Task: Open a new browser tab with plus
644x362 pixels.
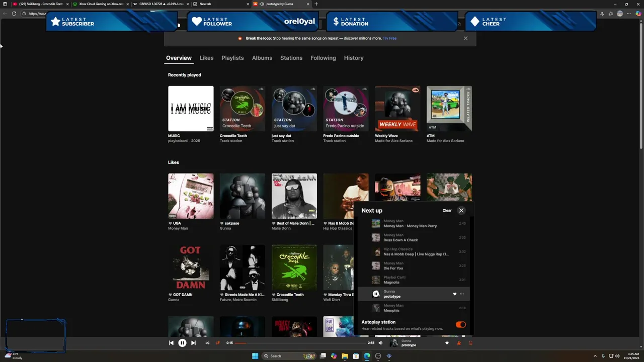Action: (x=316, y=4)
